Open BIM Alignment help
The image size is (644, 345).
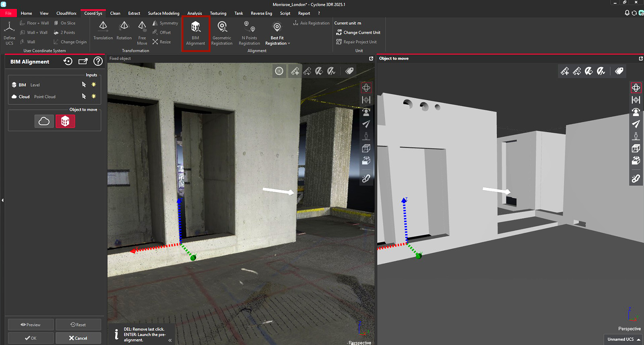98,61
